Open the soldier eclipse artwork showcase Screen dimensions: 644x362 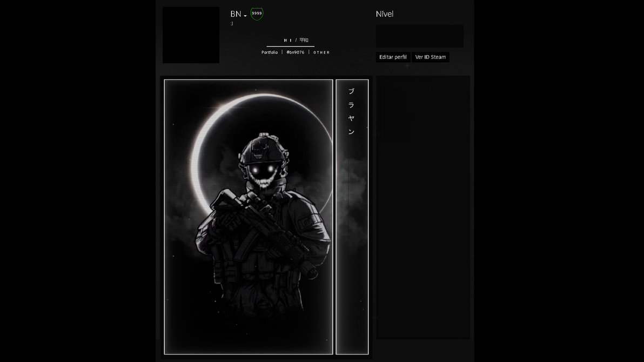(x=249, y=217)
